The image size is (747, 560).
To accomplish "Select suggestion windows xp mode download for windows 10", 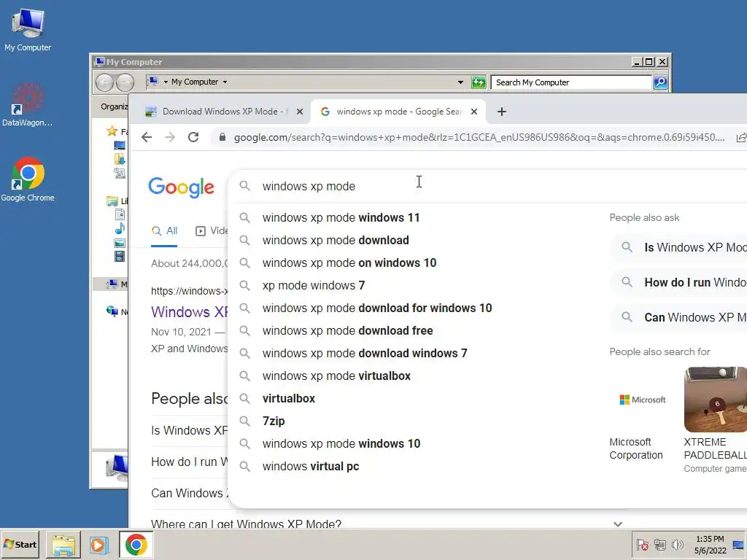I will 377,308.
